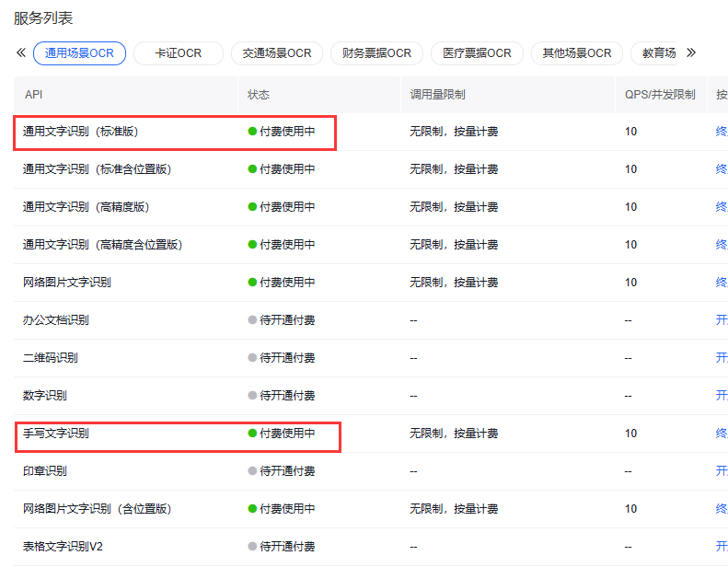Image resolution: width=728 pixels, height=567 pixels.
Task: Select the 通用场景OCR tab
Action: (79, 53)
